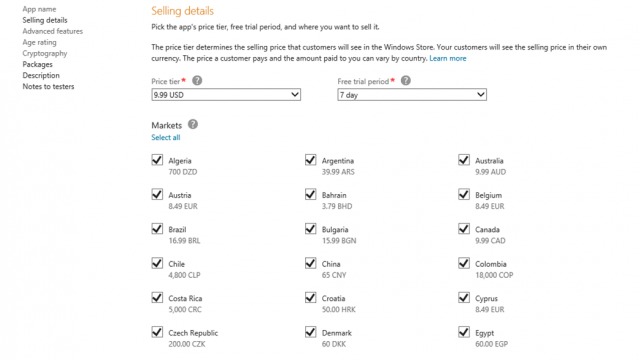Deselect the China market checkbox
Screen dimensions: 640x360
(x=311, y=263)
